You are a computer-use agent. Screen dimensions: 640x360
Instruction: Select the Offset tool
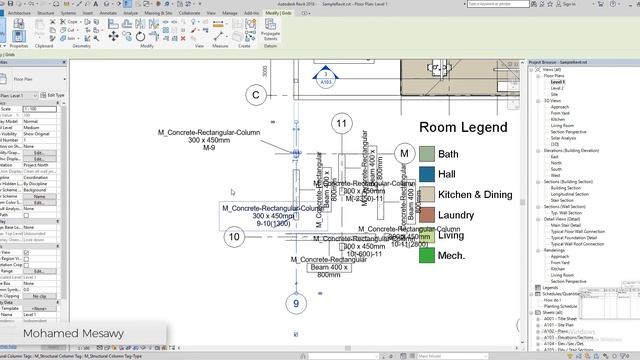click(x=127, y=24)
